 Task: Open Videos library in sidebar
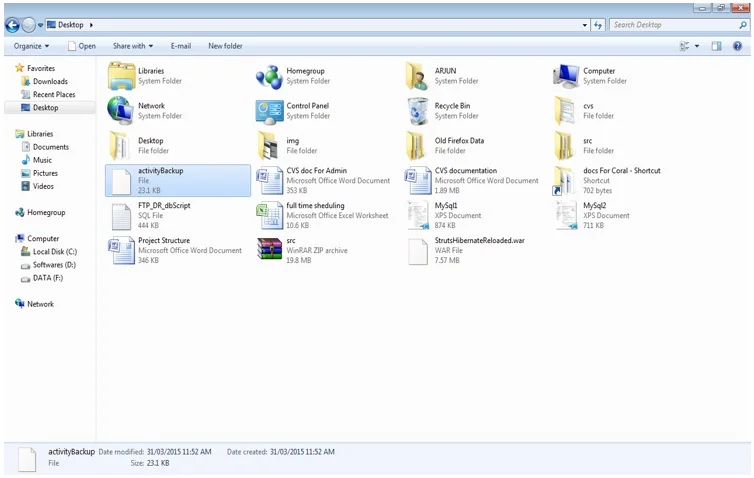[43, 186]
